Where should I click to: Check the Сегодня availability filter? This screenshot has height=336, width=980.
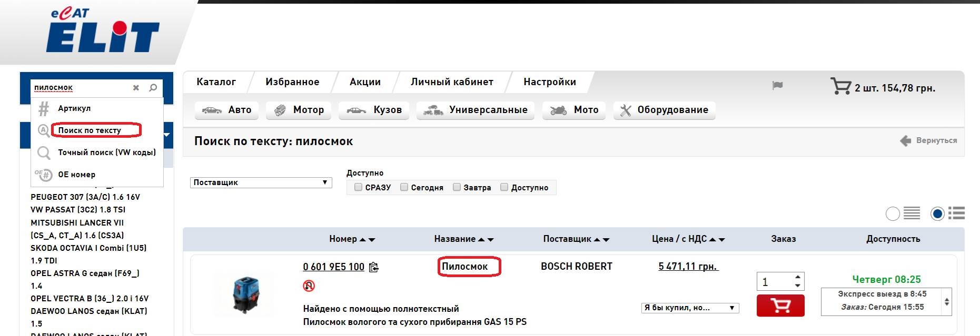click(404, 187)
